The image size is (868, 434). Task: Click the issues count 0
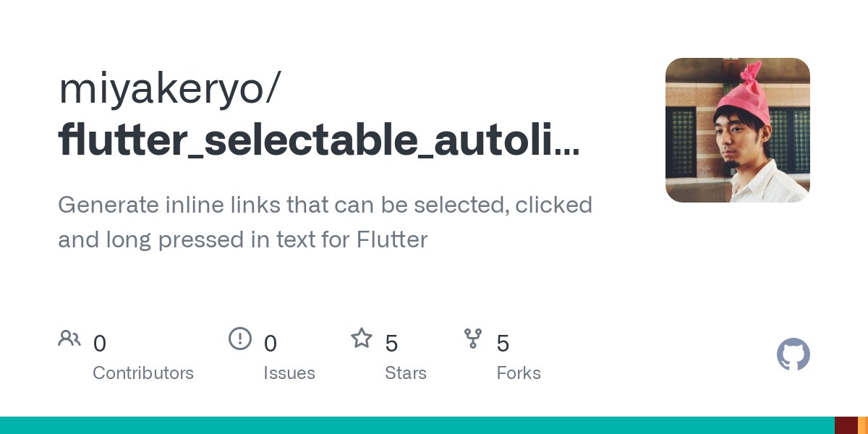271,344
